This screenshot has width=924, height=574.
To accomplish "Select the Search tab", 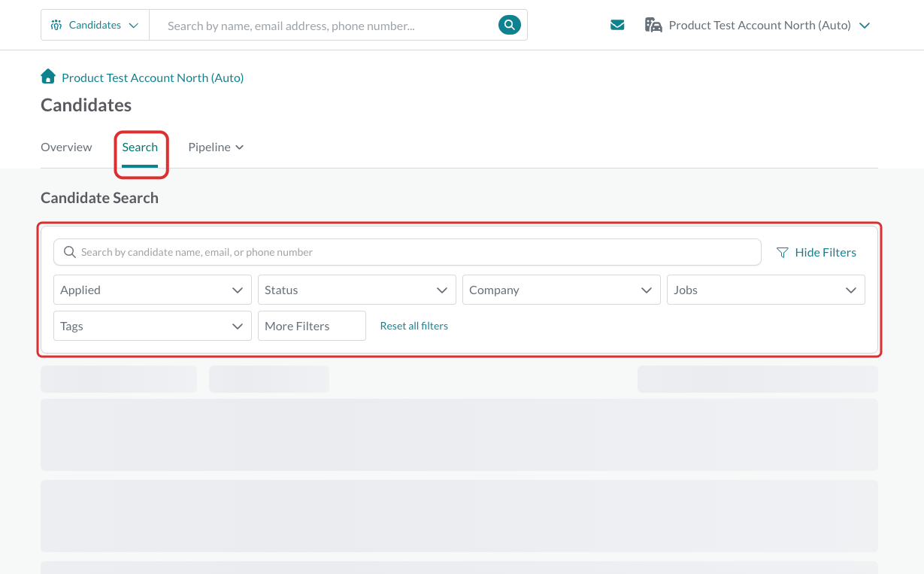I will (140, 147).
